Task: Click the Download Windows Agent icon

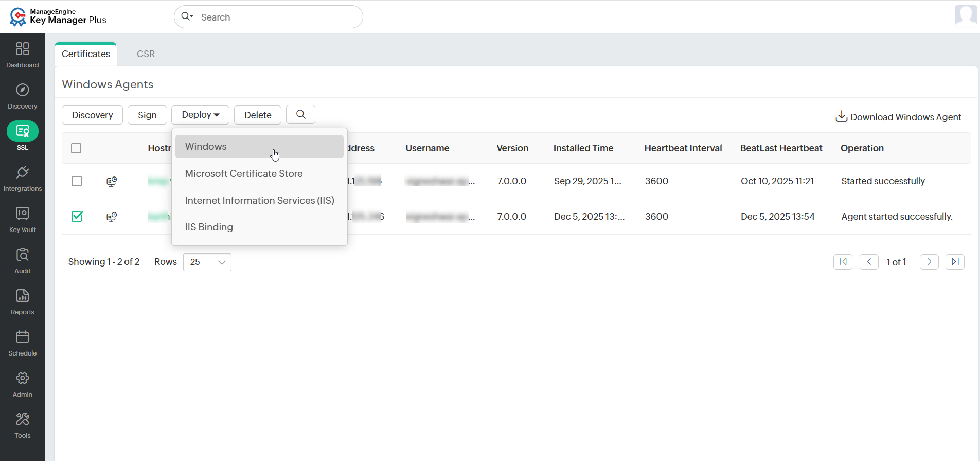Action: click(841, 116)
